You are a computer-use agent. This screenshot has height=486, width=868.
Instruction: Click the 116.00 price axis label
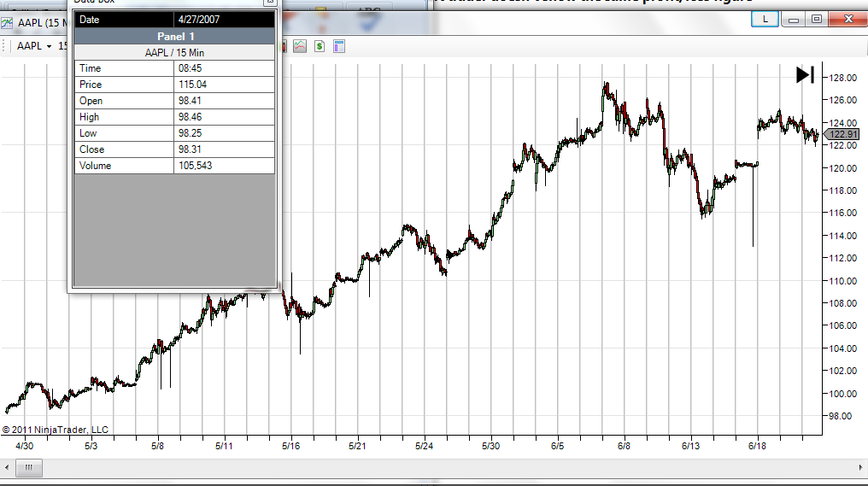click(842, 214)
